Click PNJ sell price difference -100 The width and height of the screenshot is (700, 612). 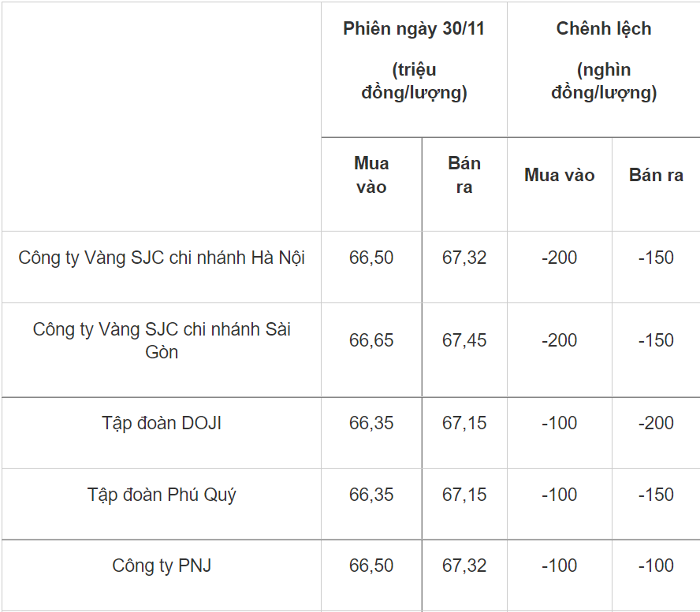[x=656, y=566]
